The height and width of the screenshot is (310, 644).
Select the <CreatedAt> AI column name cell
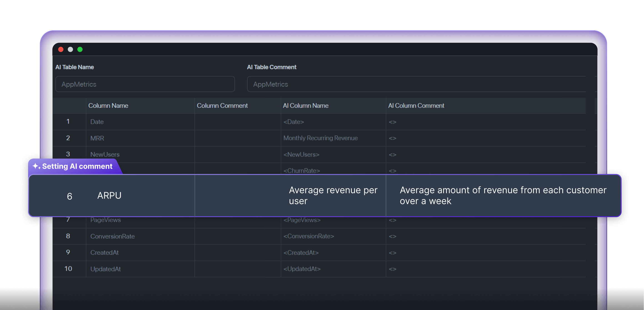click(x=333, y=253)
